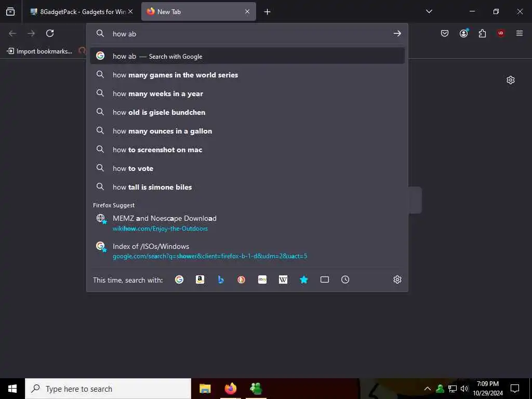
Task: Search this time with Wikipedia
Action: (283, 280)
